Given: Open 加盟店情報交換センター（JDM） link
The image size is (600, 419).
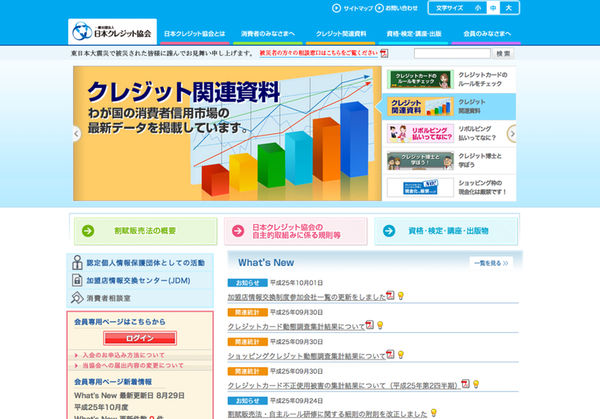Looking at the screenshot, I should [x=138, y=281].
